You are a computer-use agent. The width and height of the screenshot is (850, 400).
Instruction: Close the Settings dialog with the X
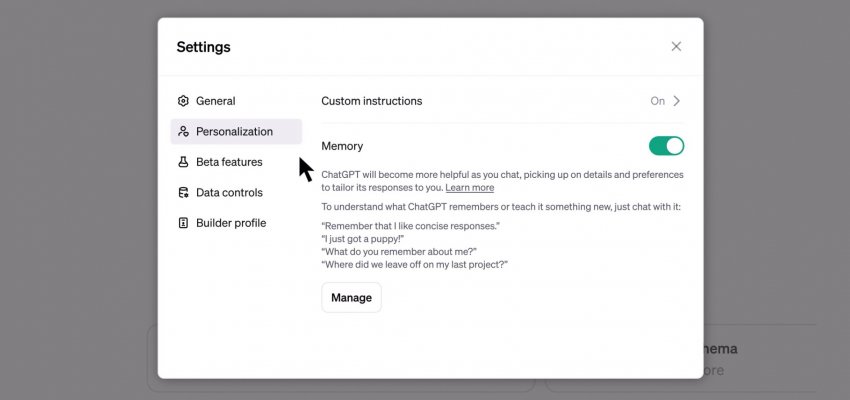pyautogui.click(x=676, y=46)
